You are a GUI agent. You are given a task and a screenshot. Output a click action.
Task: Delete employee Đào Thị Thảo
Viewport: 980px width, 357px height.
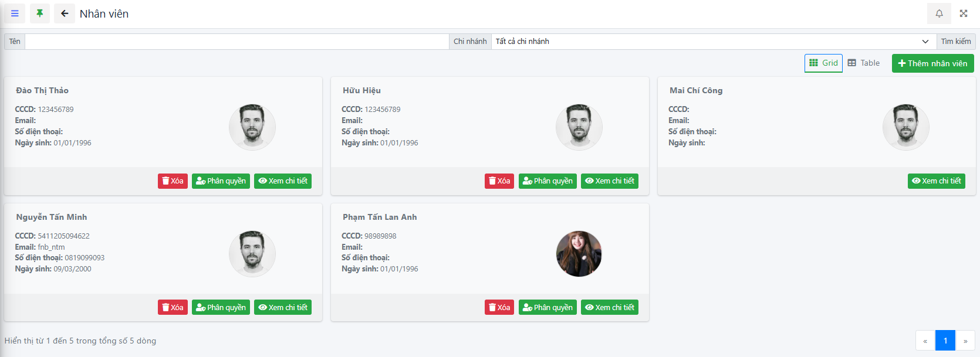[x=173, y=181]
